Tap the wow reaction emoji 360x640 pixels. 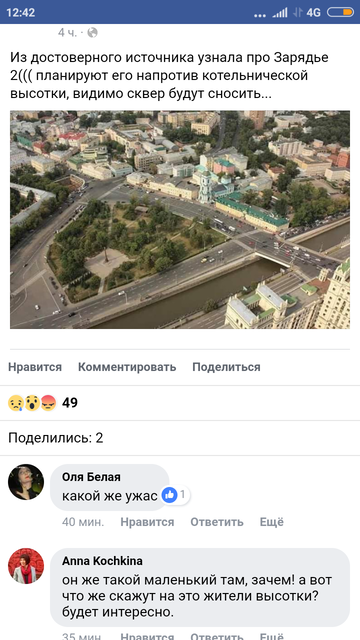coord(32,403)
